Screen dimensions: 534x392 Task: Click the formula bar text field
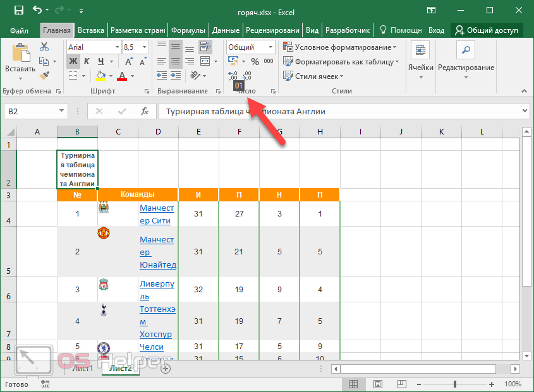pyautogui.click(x=341, y=111)
